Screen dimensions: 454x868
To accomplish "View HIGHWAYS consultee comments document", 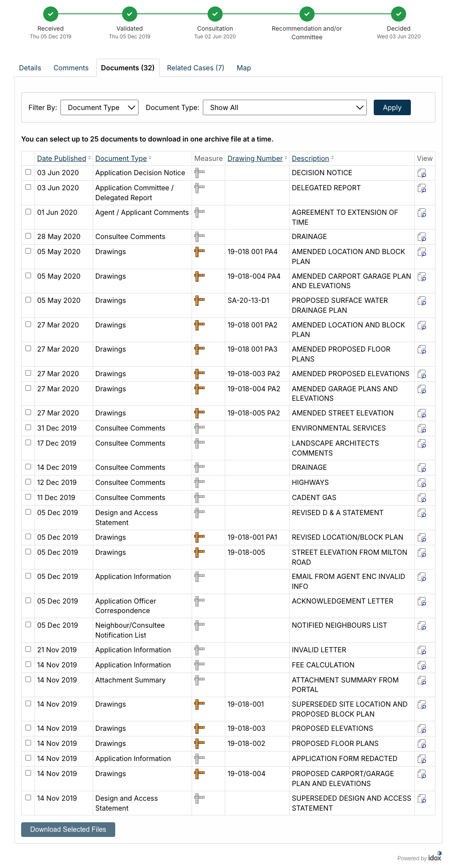I will [422, 483].
